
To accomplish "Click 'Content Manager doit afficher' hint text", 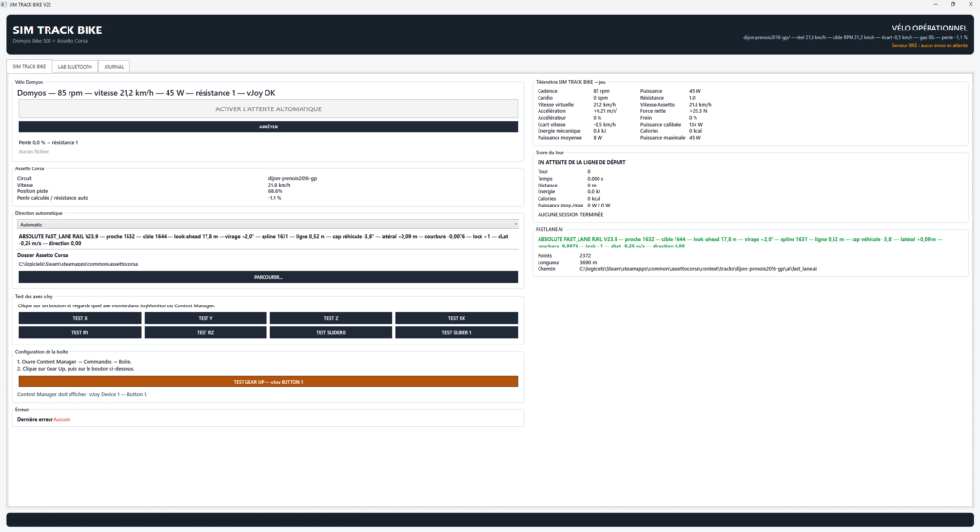I will 82,394.
